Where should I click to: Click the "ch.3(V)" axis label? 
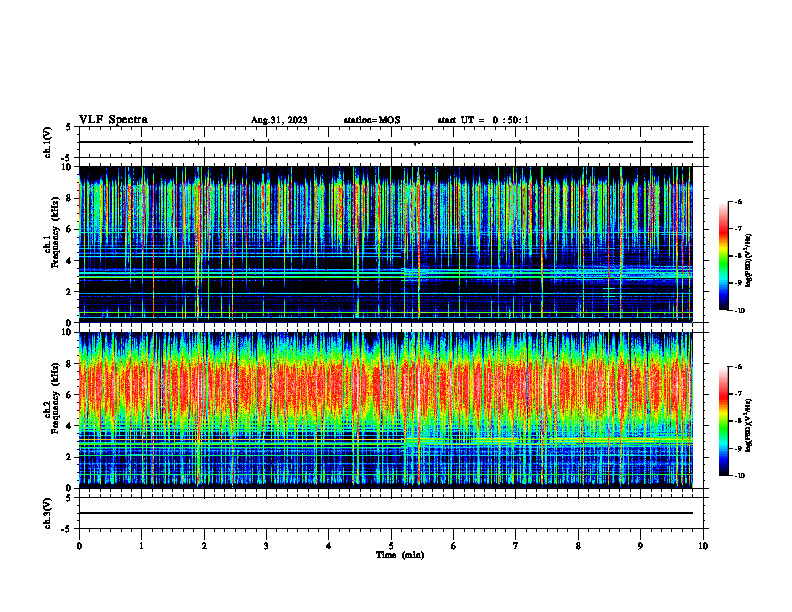click(47, 513)
